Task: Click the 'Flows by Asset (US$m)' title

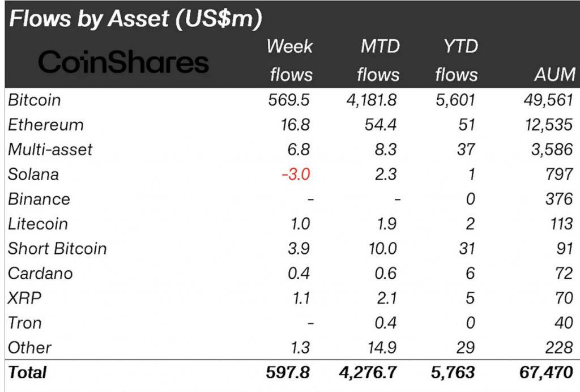Action: (136, 19)
